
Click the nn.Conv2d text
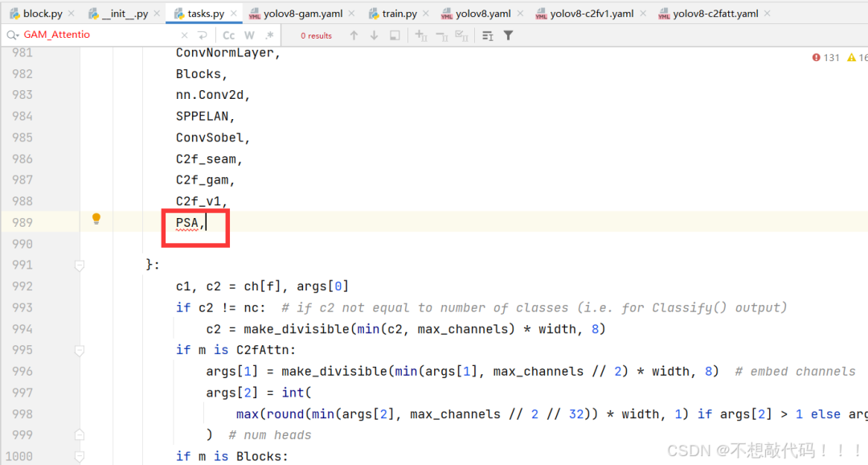(210, 95)
